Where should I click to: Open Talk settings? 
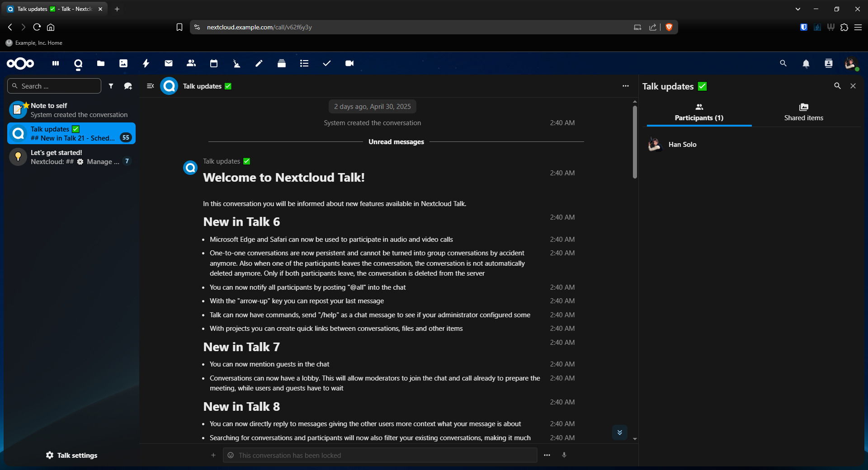click(71, 455)
